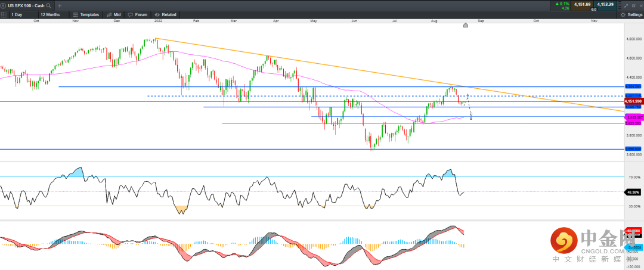
Task: Click the drag handle next to buy price
Action: [x=620, y=5]
